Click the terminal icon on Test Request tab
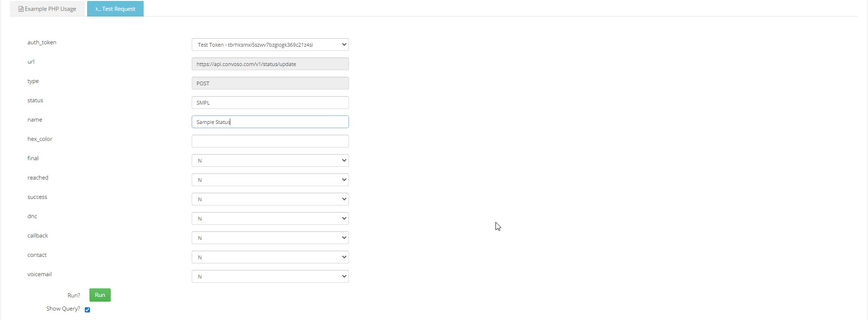This screenshot has height=320, width=868. pos(97,9)
